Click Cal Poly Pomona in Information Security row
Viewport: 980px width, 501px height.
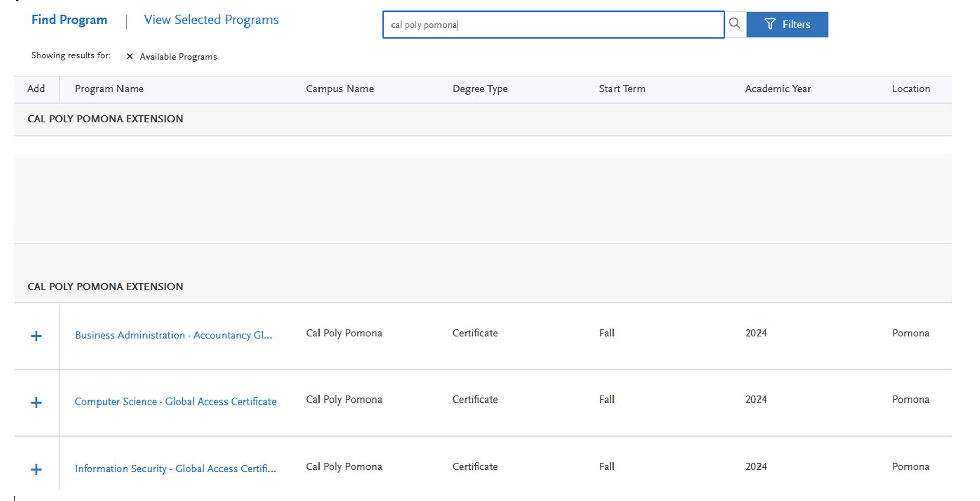point(344,467)
